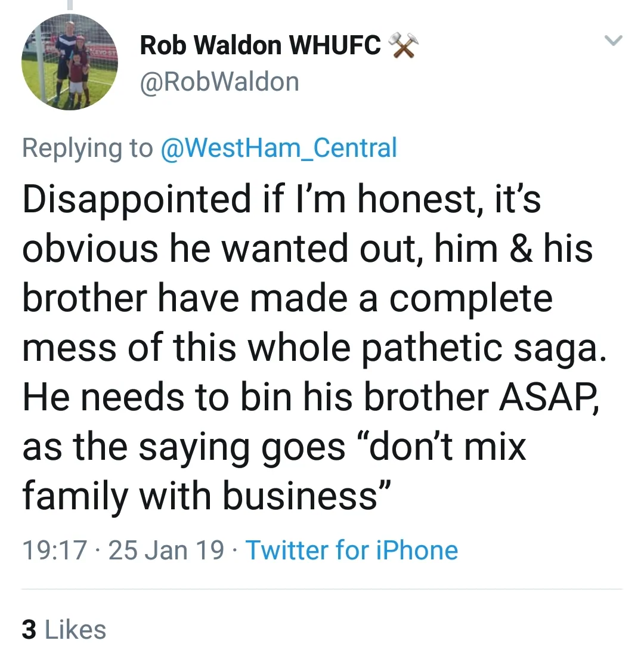Viewport: 644px width, 662px height.
Task: Expand the tweet options chevron
Action: pyautogui.click(x=613, y=41)
